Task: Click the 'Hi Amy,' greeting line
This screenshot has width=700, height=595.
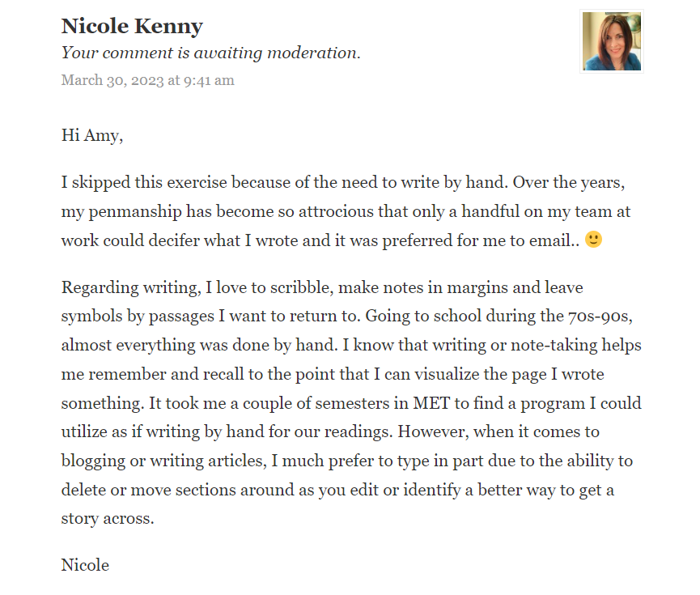Action: click(x=92, y=135)
